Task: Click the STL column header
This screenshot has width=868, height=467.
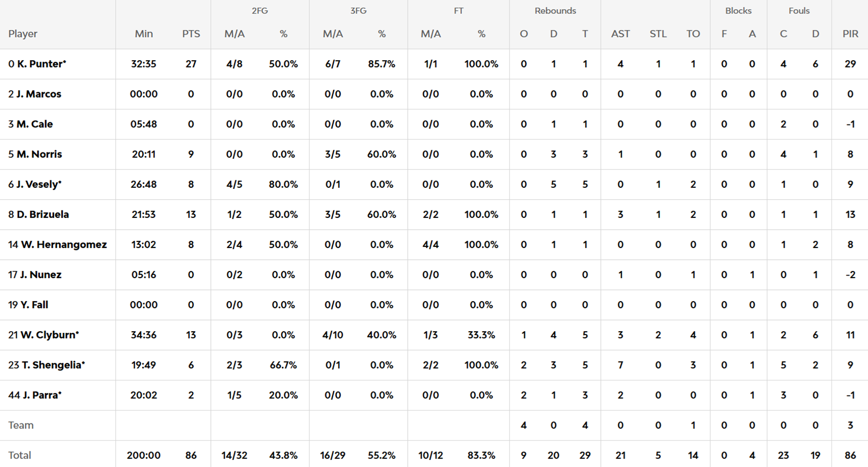Action: pos(658,34)
